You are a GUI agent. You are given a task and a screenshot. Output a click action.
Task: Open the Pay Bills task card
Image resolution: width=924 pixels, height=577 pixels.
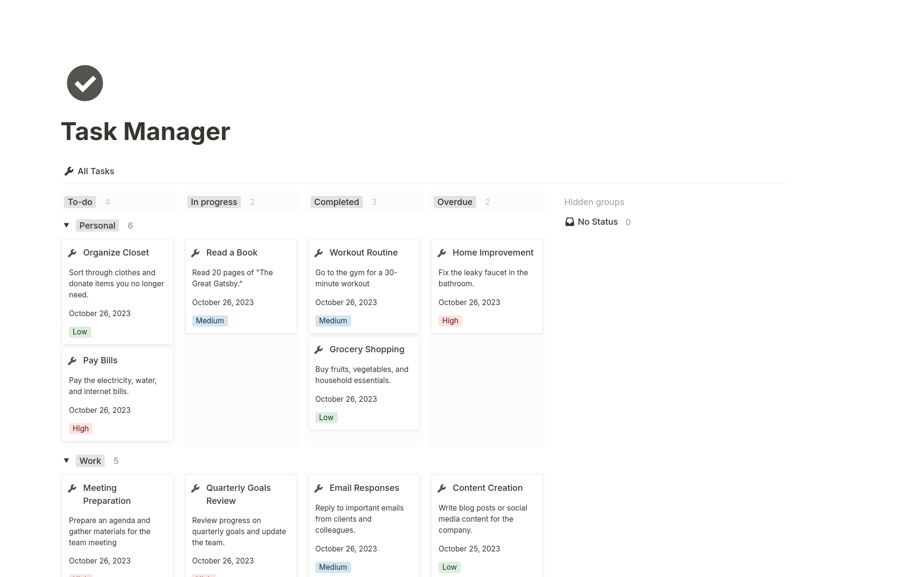100,360
